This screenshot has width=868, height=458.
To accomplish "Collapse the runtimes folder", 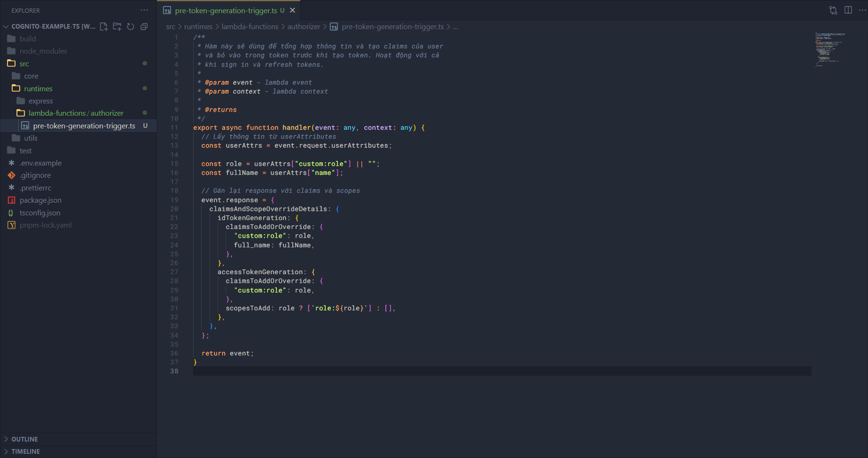I will pos(38,89).
